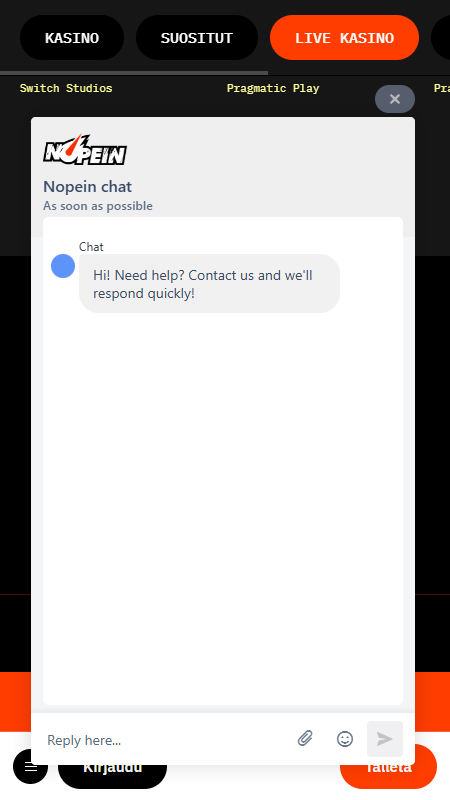This screenshot has width=450, height=800.
Task: Open the LIVE KASINO tab
Action: [344, 38]
